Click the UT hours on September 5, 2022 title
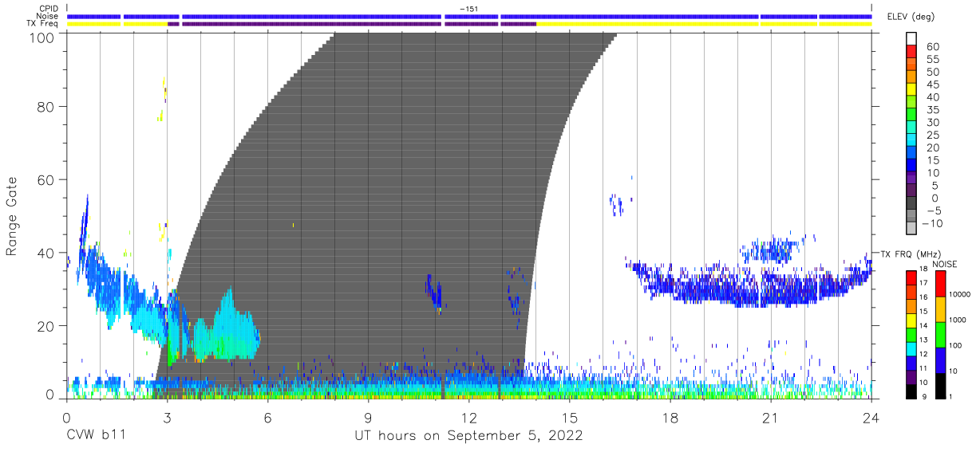 click(x=468, y=436)
